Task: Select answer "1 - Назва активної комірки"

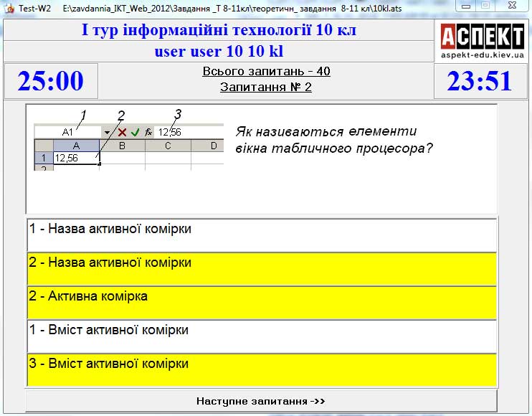Action: tap(261, 235)
